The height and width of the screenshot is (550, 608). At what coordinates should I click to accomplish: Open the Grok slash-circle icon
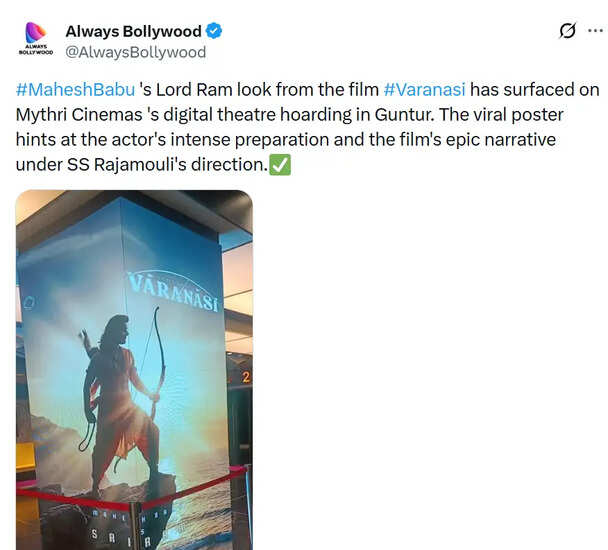pos(567,31)
